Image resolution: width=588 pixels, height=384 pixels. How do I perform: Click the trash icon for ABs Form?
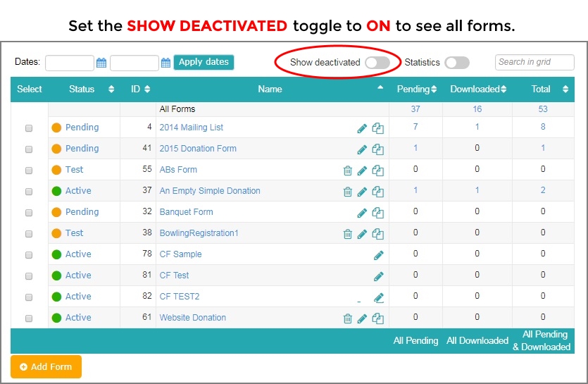[348, 171]
